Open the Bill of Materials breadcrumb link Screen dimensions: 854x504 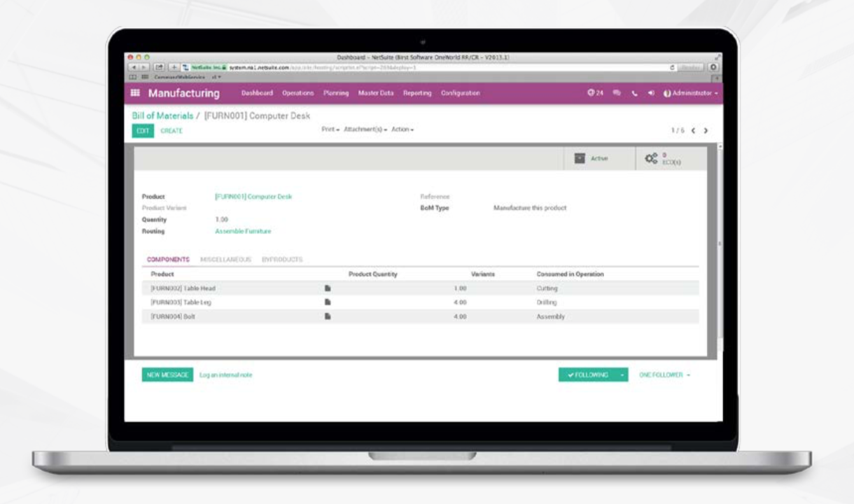[162, 115]
